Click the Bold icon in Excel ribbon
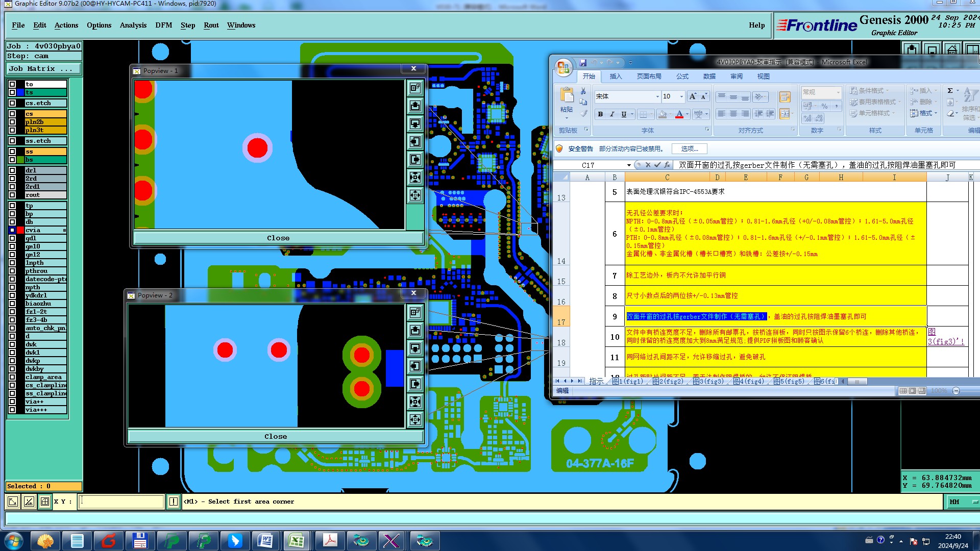 600,114
